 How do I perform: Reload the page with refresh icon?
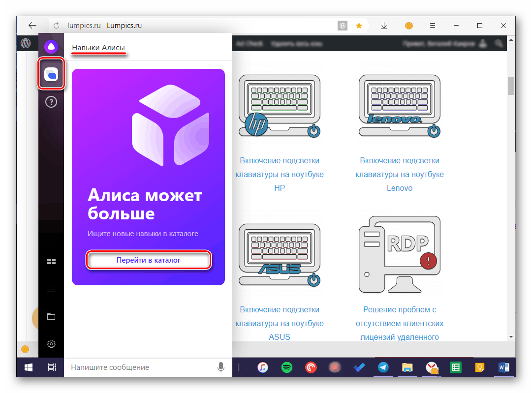[x=56, y=26]
